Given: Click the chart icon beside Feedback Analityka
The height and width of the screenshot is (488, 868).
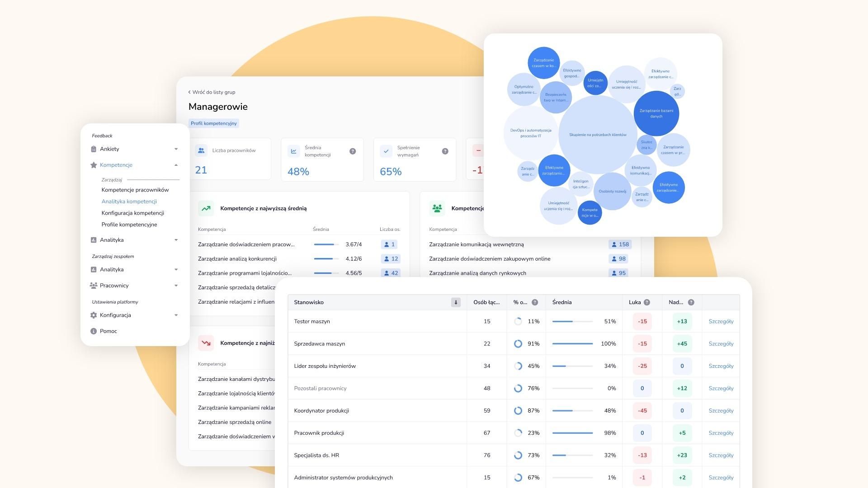Looking at the screenshot, I should point(94,240).
